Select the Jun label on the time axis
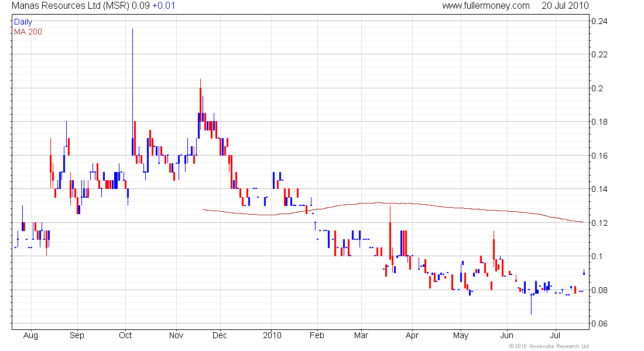 pyautogui.click(x=507, y=335)
